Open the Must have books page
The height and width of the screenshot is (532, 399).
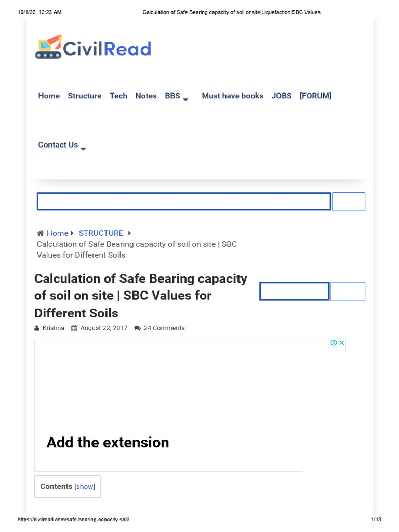232,96
